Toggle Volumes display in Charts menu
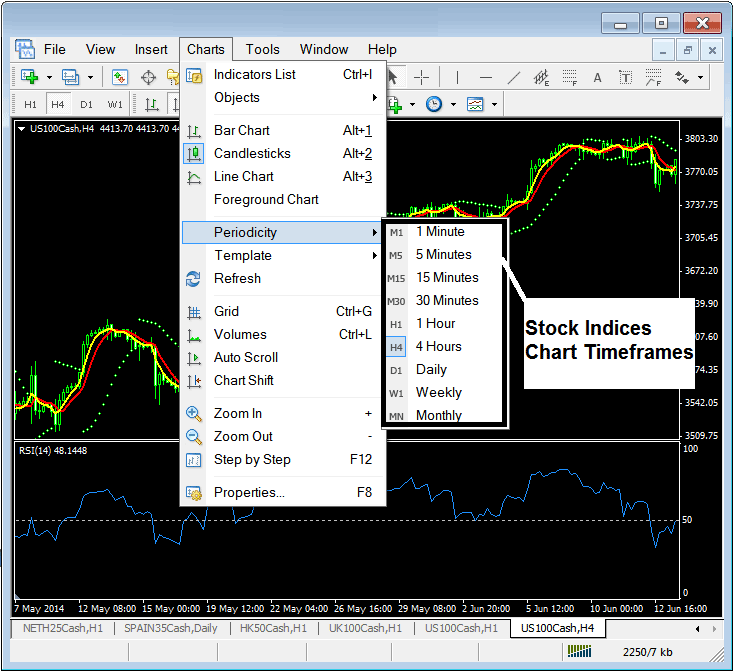733x671 pixels. [x=283, y=334]
